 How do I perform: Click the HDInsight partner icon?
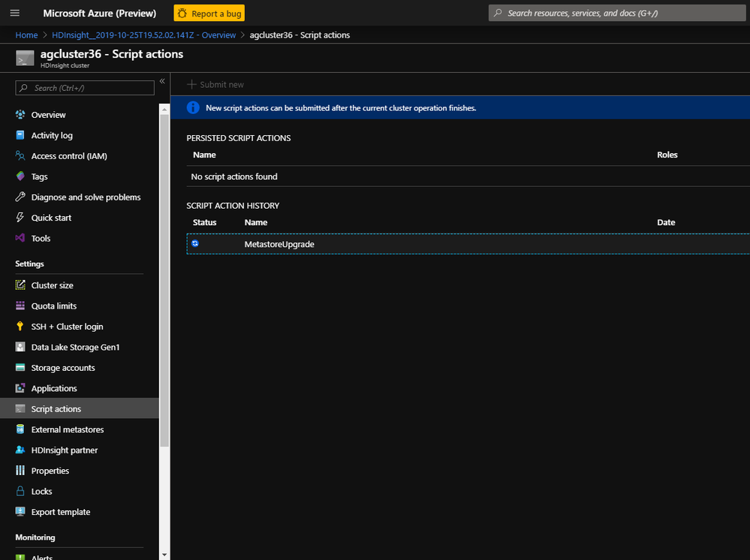(x=20, y=450)
